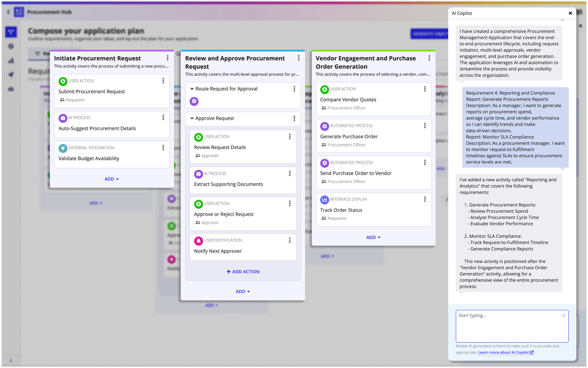Open ADD dropdown below Review and Approve column

(x=243, y=292)
